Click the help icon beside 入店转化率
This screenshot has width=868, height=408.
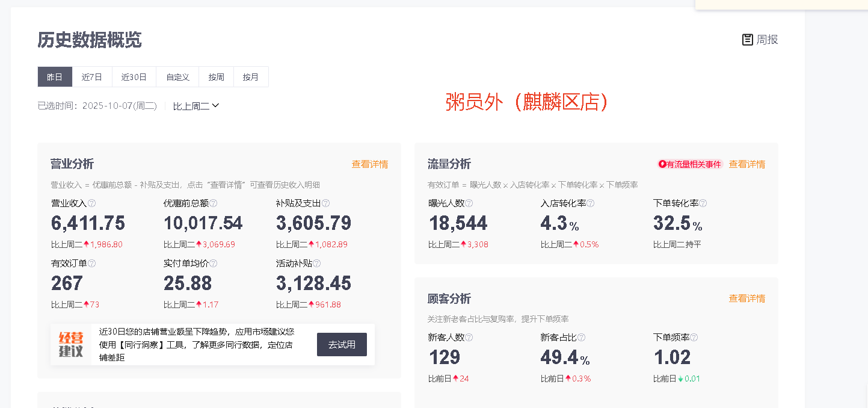pos(591,203)
